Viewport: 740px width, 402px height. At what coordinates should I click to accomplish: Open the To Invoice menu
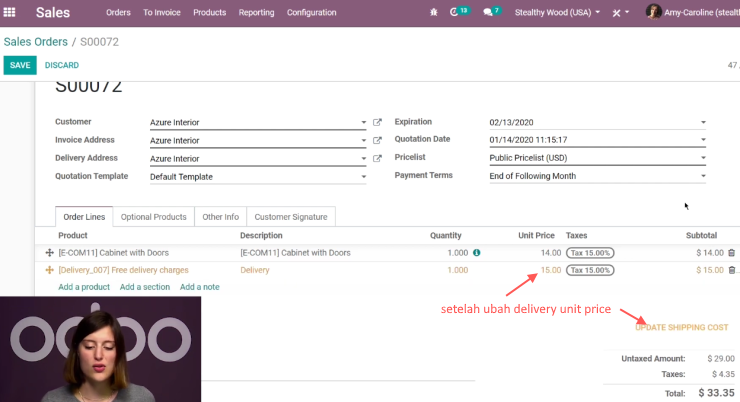coord(162,13)
